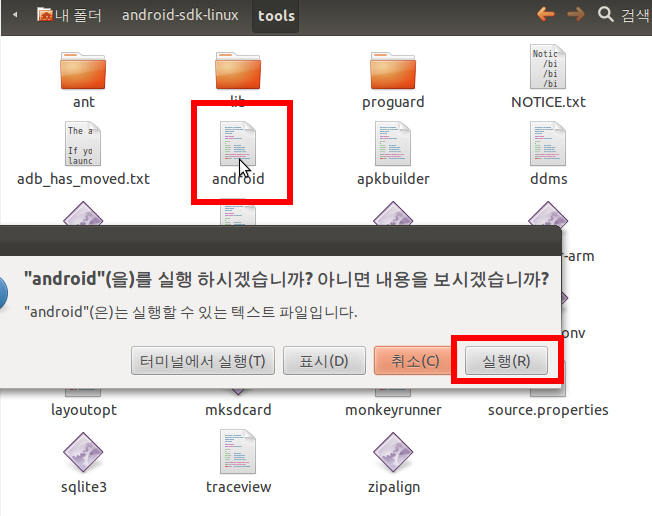Click the ddms file label

coord(548,179)
